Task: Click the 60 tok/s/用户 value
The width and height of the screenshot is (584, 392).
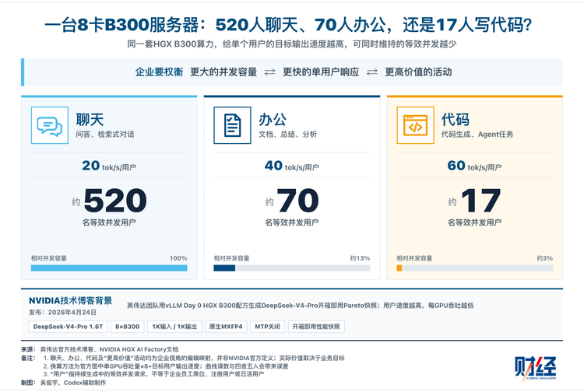Action: [475, 166]
